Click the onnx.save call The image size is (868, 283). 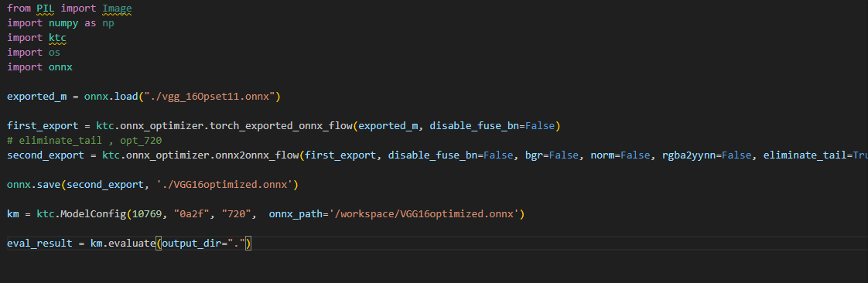[x=34, y=185]
